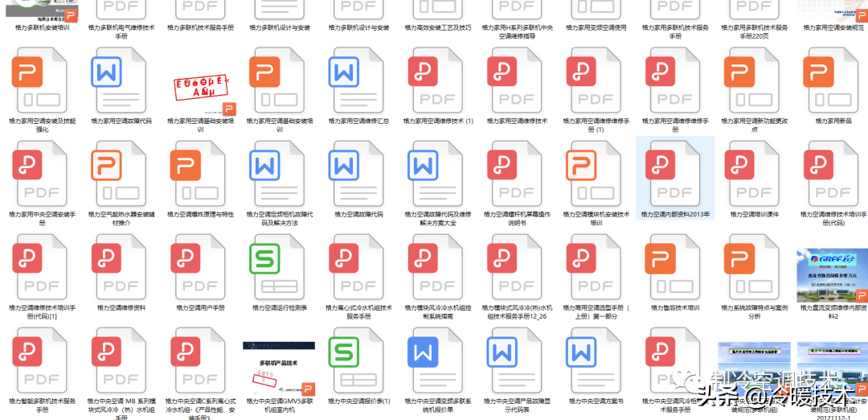Select the label 格力多联机技术服务手册
This screenshot has height=420, width=868.
(x=200, y=27)
